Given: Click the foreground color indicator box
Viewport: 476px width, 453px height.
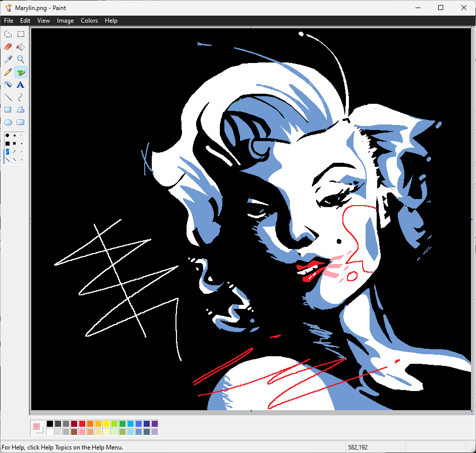Looking at the screenshot, I should [36, 426].
